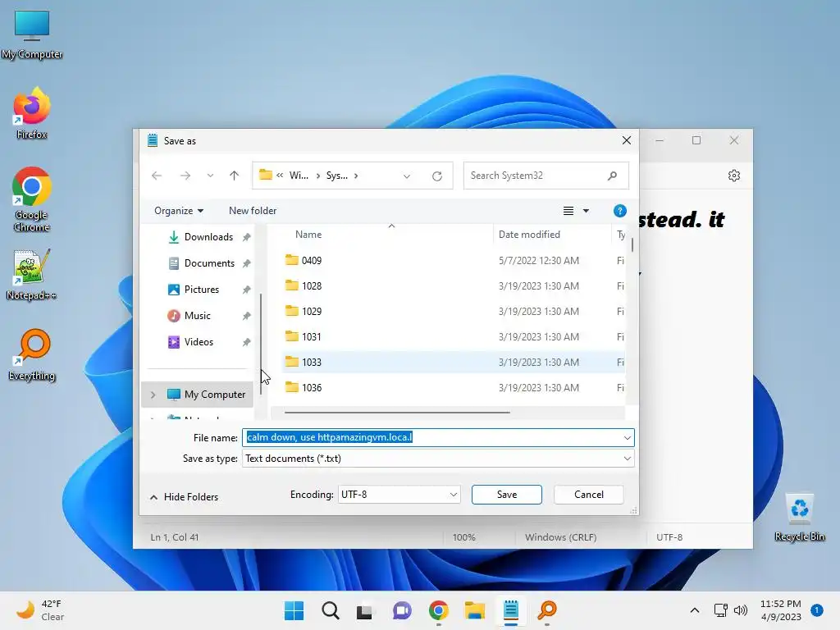Select Music in the navigation pane

coord(197,316)
